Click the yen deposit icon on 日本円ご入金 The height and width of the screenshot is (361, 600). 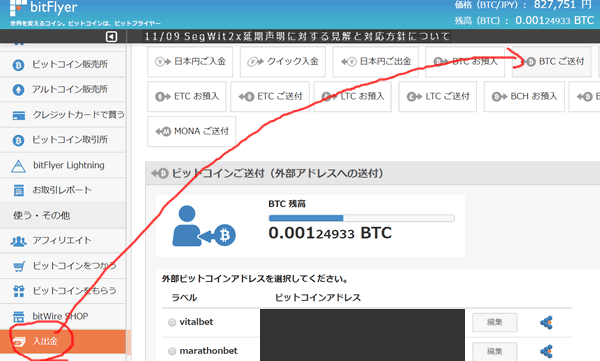click(163, 62)
